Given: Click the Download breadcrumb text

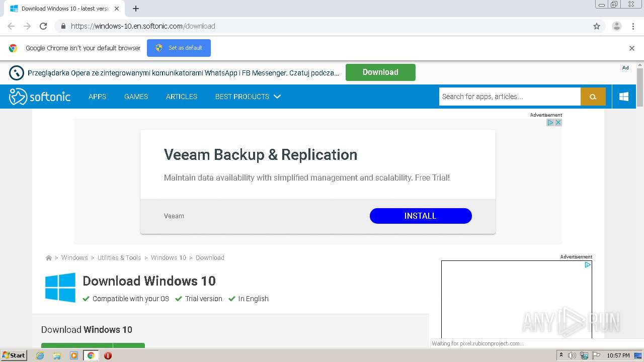Looking at the screenshot, I should 210,258.
